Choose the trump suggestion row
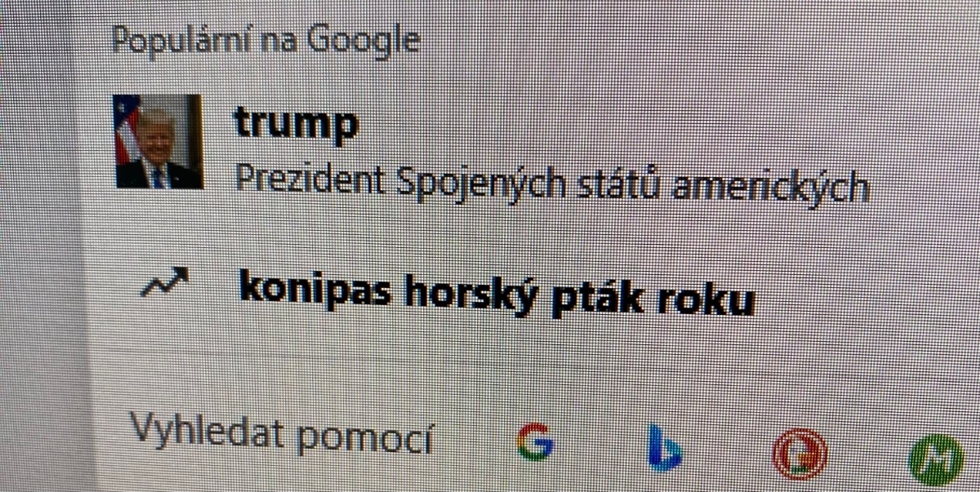This screenshot has width=980, height=492. point(490,147)
